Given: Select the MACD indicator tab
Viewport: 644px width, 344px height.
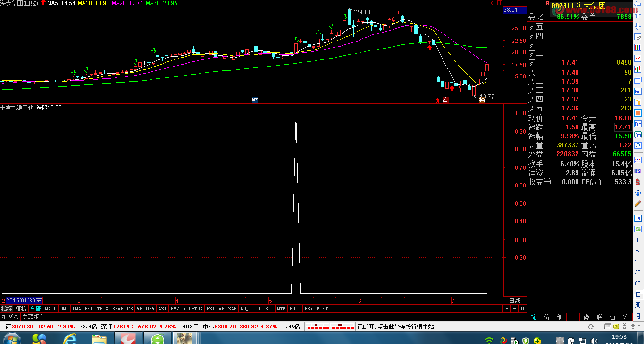Looking at the screenshot, I should (x=50, y=309).
